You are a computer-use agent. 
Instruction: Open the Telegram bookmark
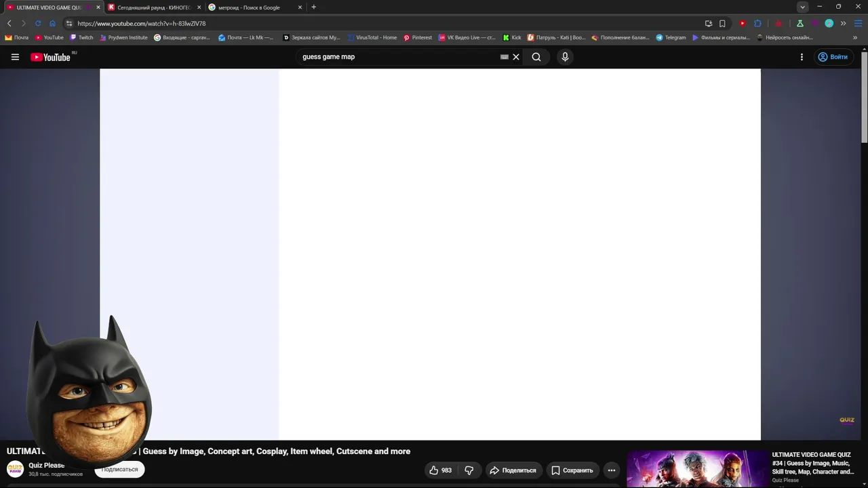coord(671,38)
